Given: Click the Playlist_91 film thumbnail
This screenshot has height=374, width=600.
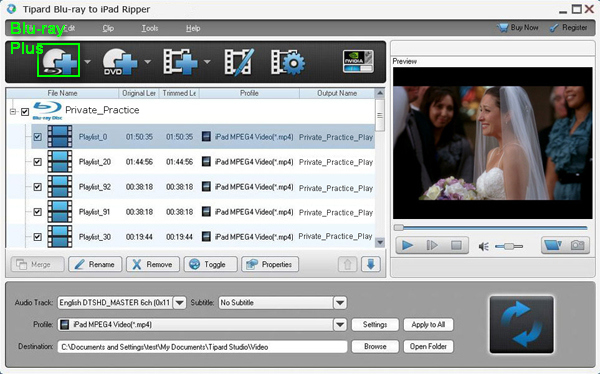Looking at the screenshot, I should [60, 212].
